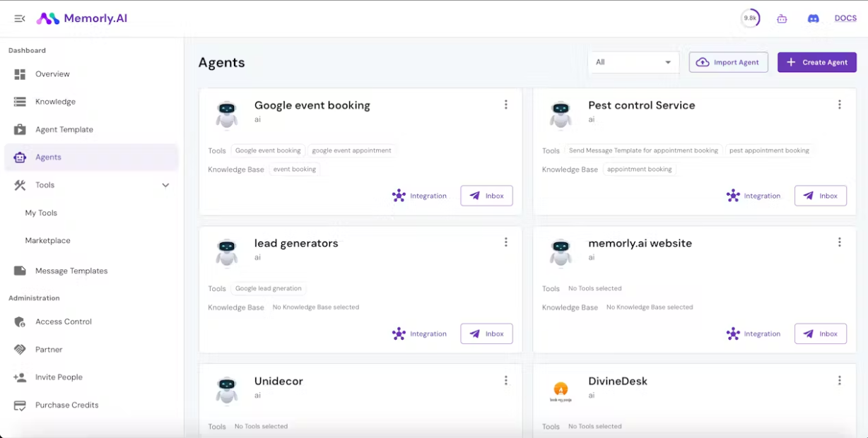Viewport: 868px width, 438px height.
Task: Click the memorly.ai website robot avatar
Action: 561,252
